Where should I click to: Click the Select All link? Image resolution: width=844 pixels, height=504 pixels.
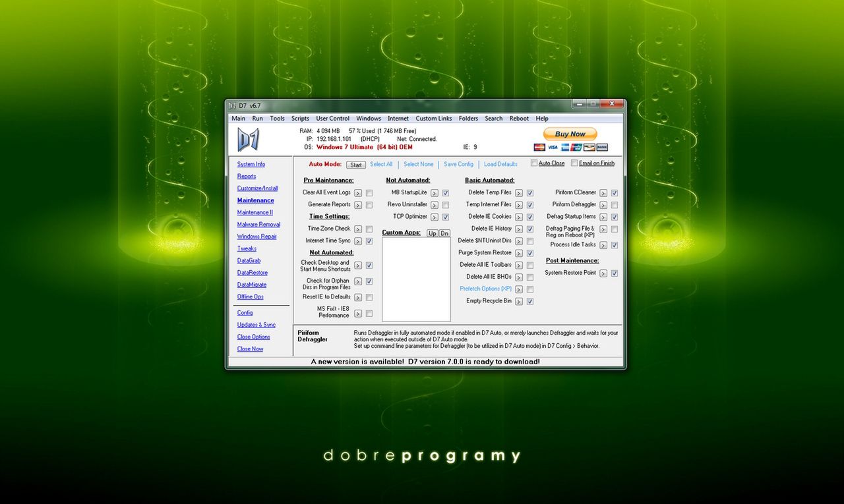click(381, 164)
